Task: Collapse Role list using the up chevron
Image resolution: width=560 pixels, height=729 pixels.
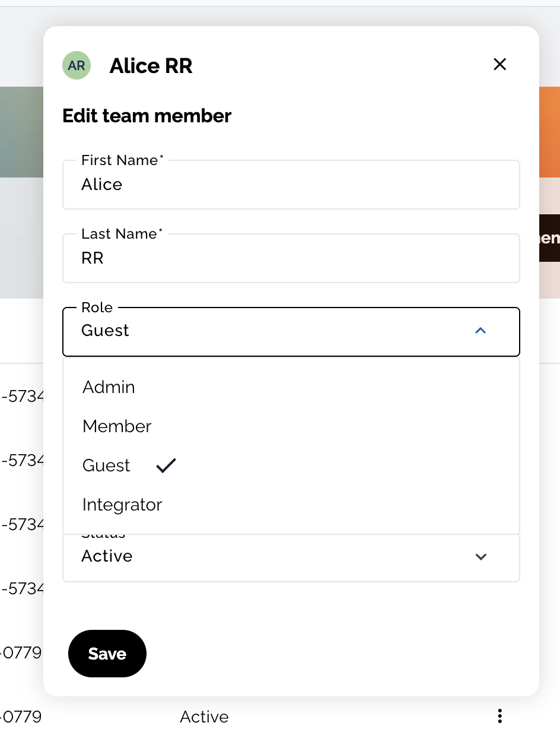Action: coord(481,331)
